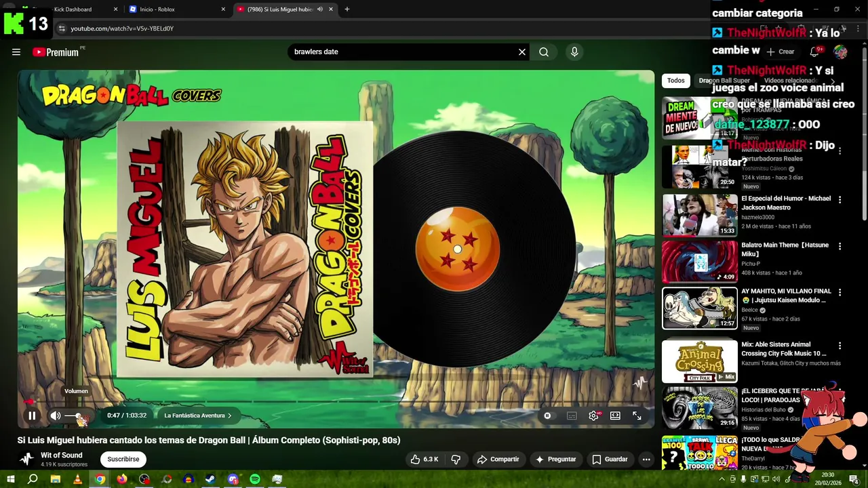This screenshot has width=868, height=488.
Task: Mute the YouTube tab via its speaker icon
Action: pyautogui.click(x=320, y=9)
